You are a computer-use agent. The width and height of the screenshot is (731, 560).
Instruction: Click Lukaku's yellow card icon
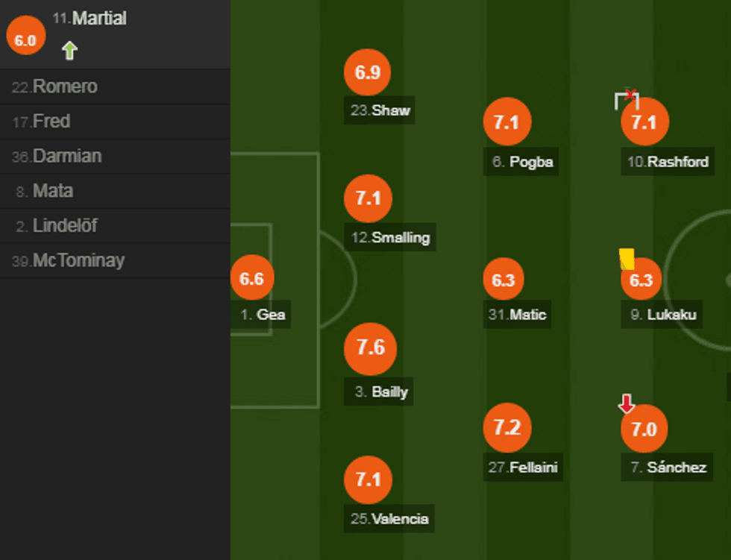click(x=627, y=259)
